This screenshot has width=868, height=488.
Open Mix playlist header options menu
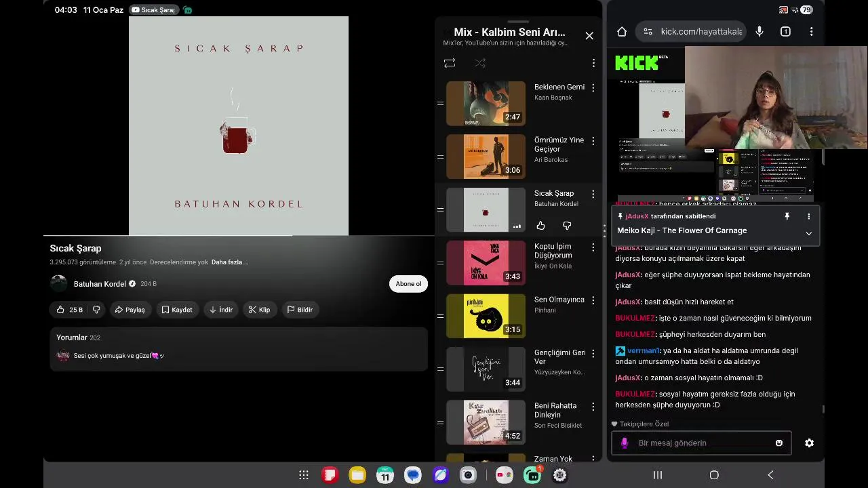click(593, 63)
